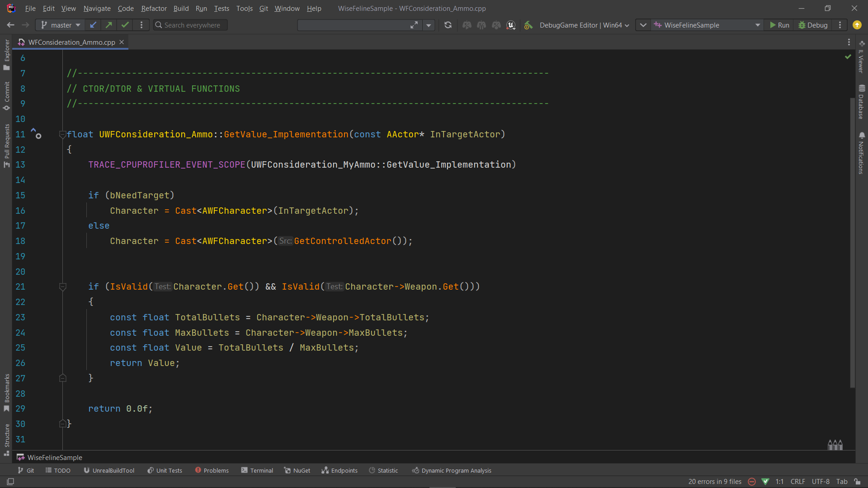The image size is (868, 488).
Task: Open the Notifications bell panel
Action: 862,153
